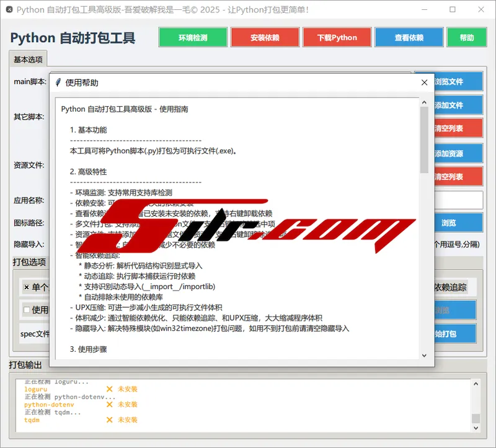Click the 下载Python button
The image size is (496, 448).
[x=337, y=37]
